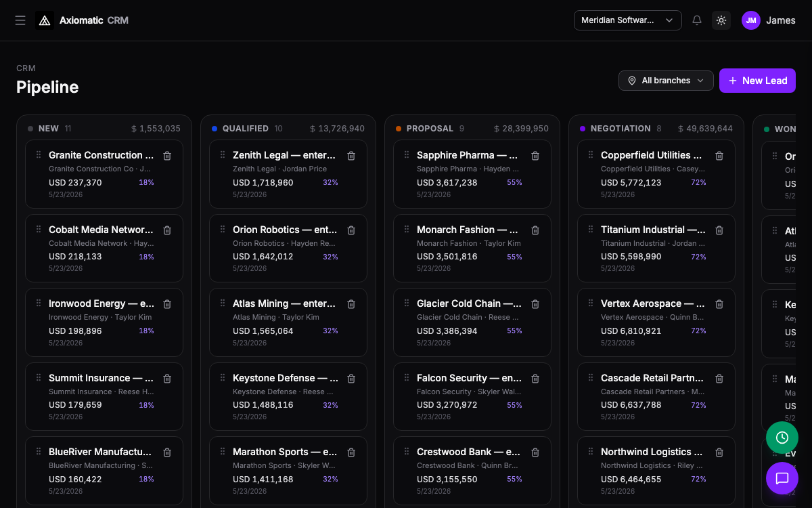Delete the Granite Construction lead
Viewport: 812px width, 508px height.
167,156
